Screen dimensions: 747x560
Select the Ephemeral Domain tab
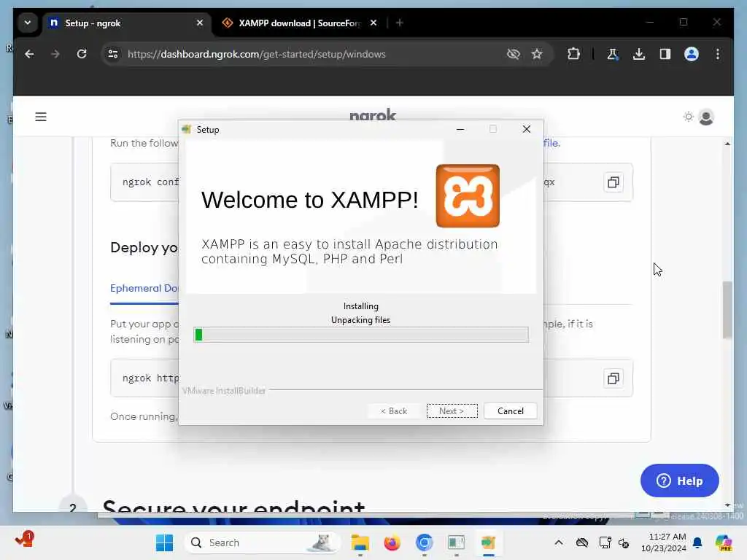tap(144, 289)
